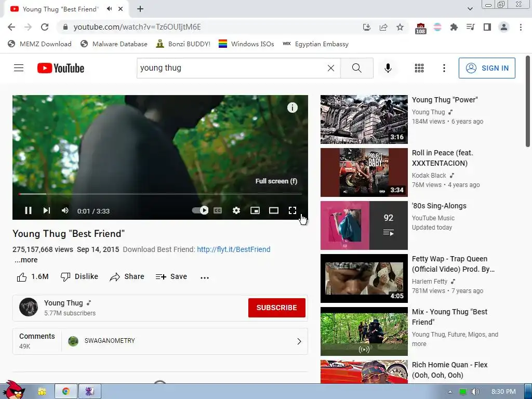The height and width of the screenshot is (399, 532).
Task: Open tab search dropdown arrow
Action: pos(470,9)
